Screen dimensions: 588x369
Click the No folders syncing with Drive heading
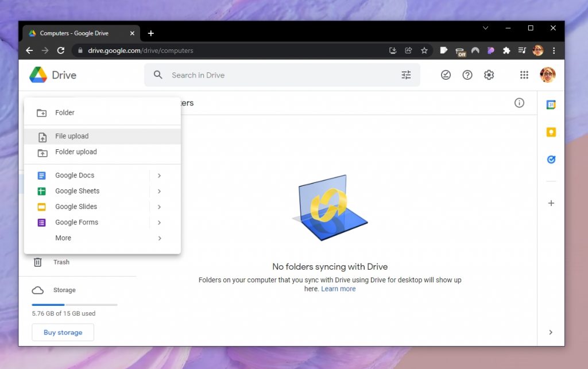click(330, 267)
